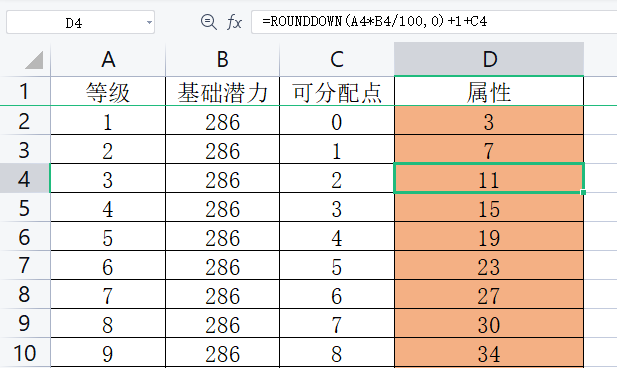Select row 5 header

(25, 207)
